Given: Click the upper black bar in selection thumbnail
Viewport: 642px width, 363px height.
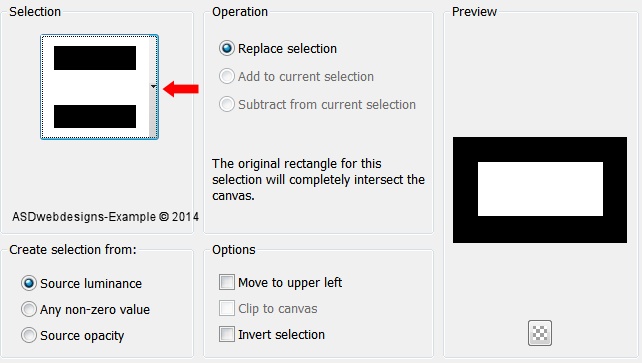Looking at the screenshot, I should click(x=95, y=58).
